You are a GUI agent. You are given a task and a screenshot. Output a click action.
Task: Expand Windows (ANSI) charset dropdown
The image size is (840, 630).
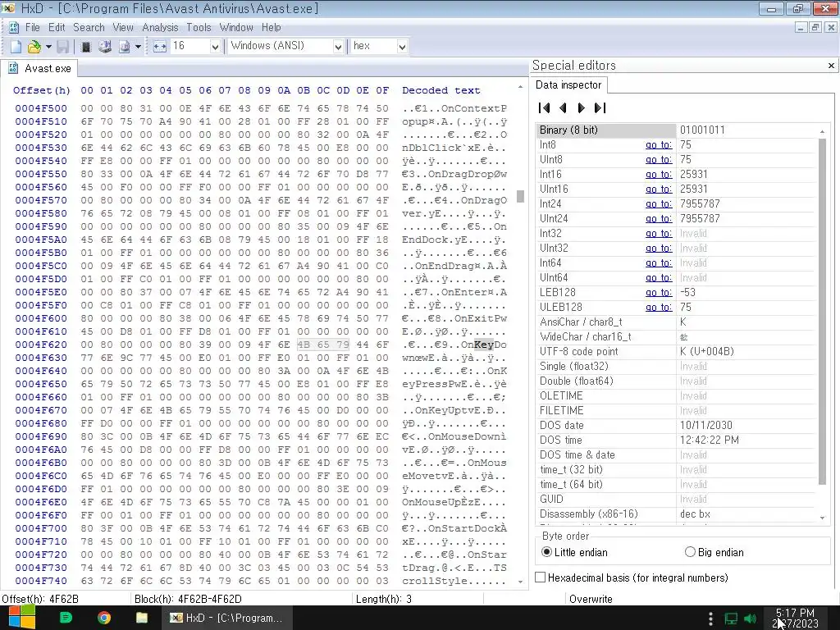(338, 47)
